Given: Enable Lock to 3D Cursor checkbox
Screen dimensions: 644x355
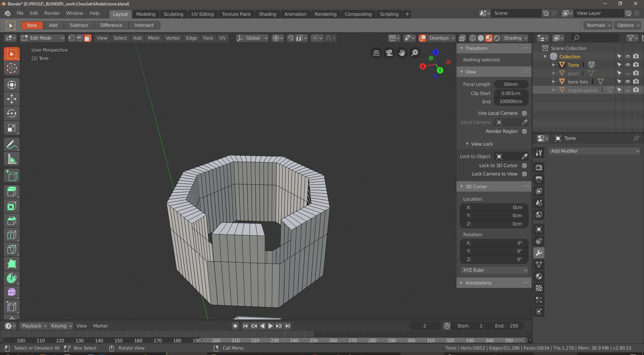Looking at the screenshot, I should click(x=524, y=165).
